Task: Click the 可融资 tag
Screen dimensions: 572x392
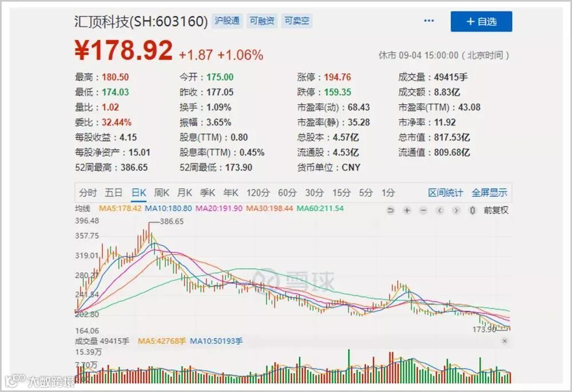Action: [x=262, y=21]
